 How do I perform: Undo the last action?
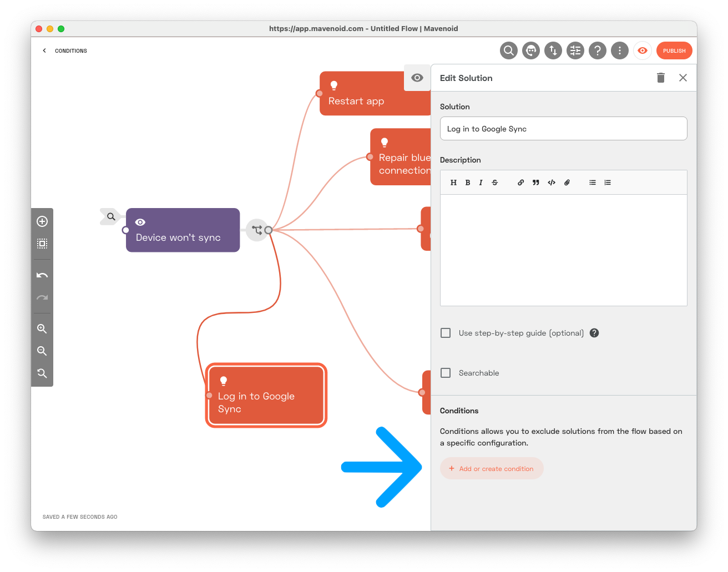coord(42,275)
